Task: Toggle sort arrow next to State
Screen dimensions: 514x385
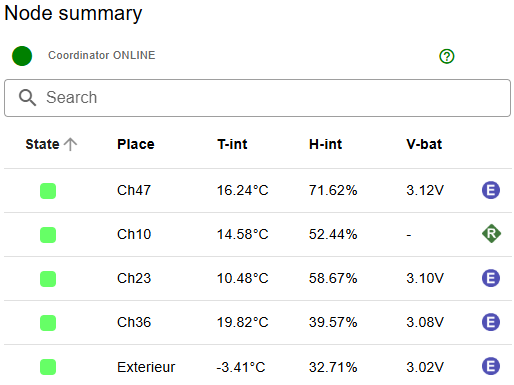Action: tap(70, 144)
